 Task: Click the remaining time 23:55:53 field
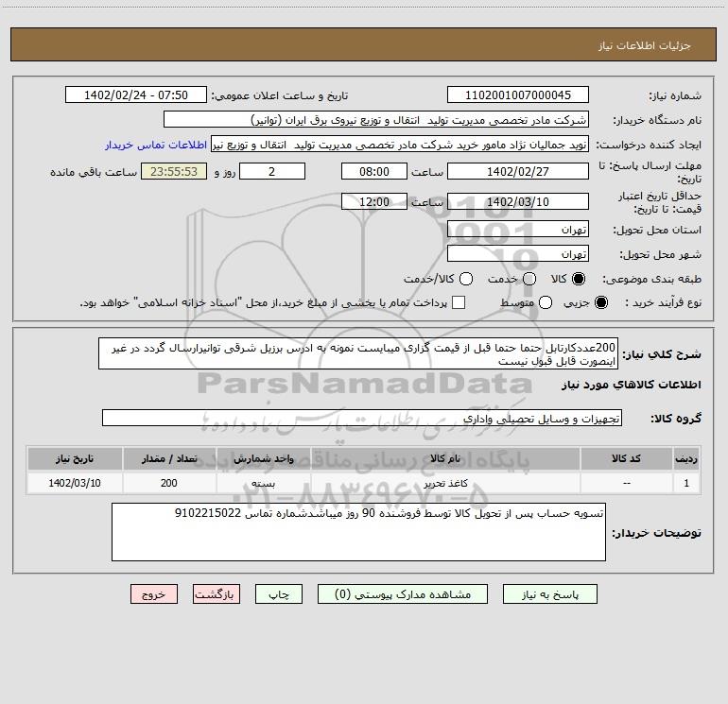click(x=174, y=171)
